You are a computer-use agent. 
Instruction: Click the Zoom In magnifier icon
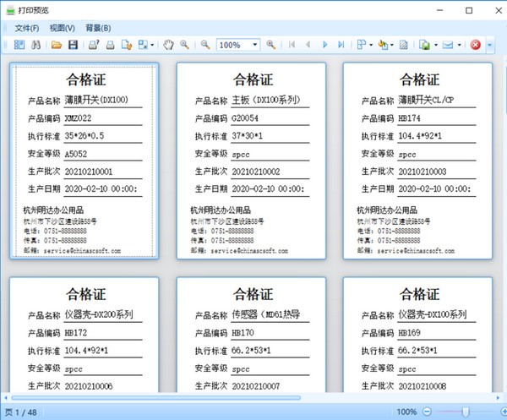(x=271, y=45)
